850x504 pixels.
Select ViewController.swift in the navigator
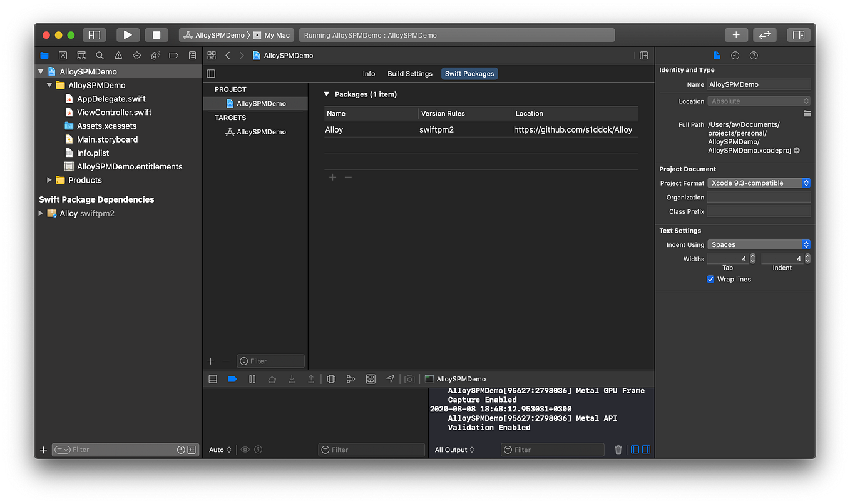(x=114, y=113)
